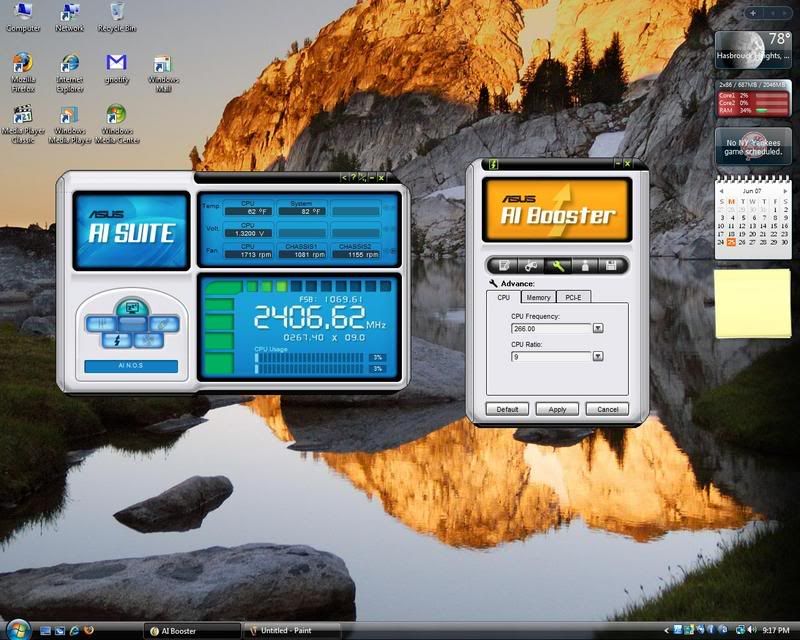Click the lightning bolt AI Booster button in AI Suite
Viewport: 800px width, 640px height.
pyautogui.click(x=117, y=340)
